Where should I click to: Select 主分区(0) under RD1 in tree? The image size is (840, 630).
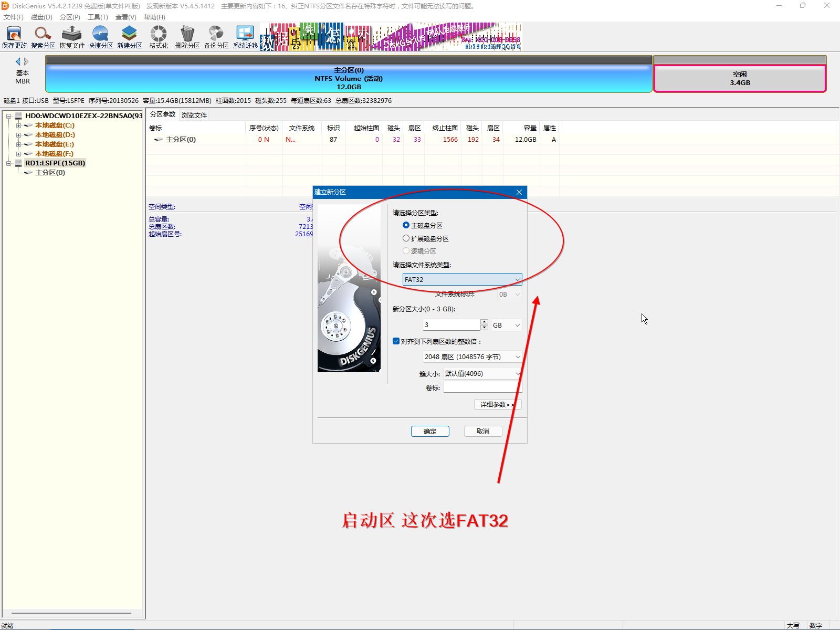click(x=50, y=173)
